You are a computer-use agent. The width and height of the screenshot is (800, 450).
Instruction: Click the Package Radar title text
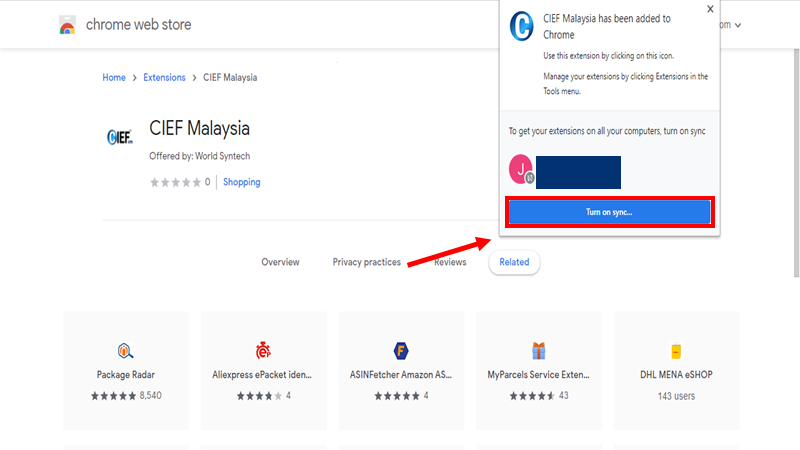126,374
